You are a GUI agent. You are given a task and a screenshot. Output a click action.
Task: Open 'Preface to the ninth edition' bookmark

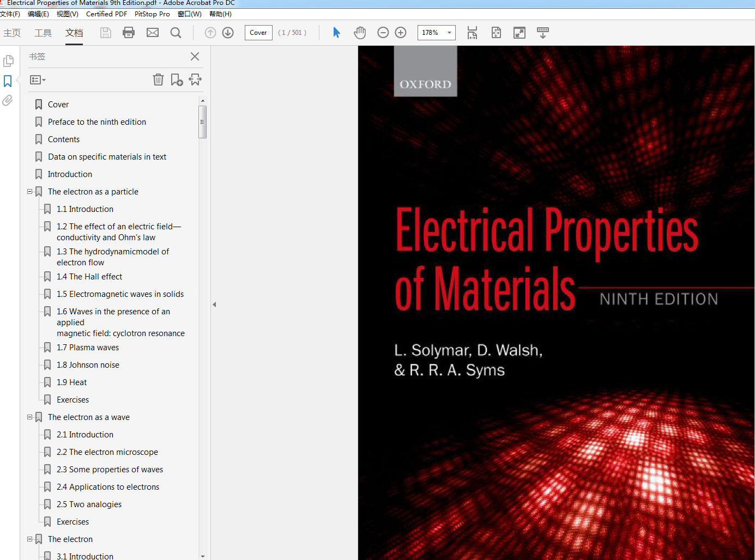[x=97, y=122]
